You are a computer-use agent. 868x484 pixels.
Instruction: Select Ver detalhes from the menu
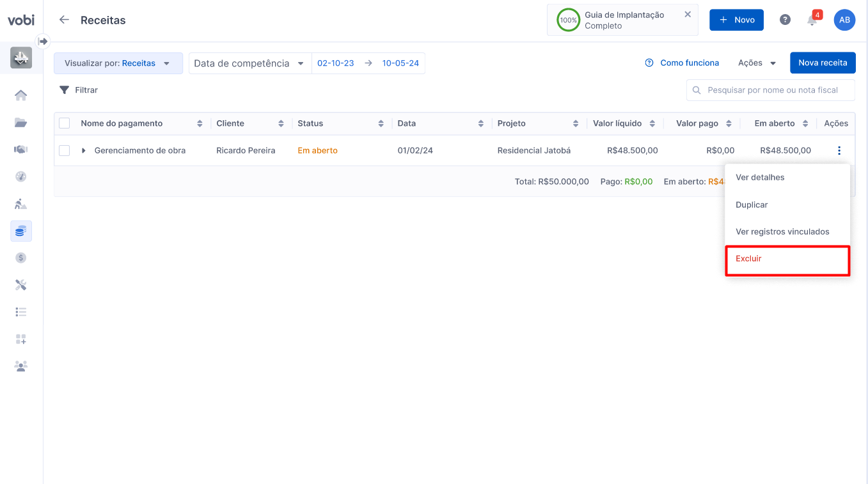pos(787,177)
